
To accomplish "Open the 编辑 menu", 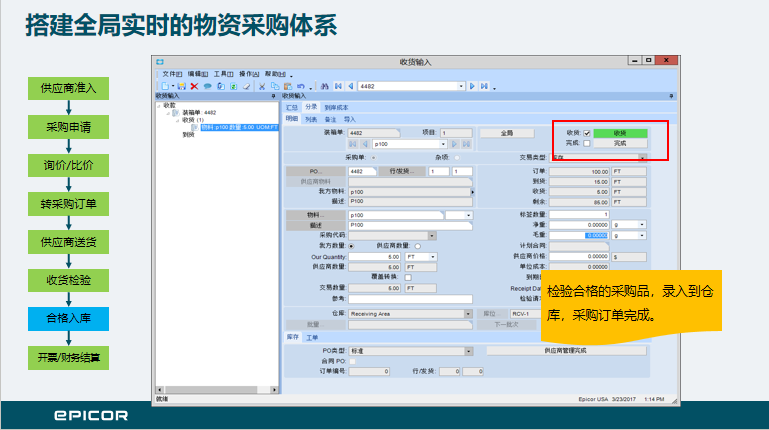I will pos(198,74).
